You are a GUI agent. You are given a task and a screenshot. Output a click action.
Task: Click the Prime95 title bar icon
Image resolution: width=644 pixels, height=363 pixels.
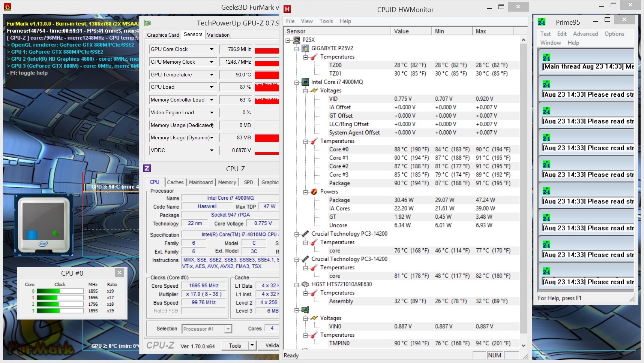[542, 22]
